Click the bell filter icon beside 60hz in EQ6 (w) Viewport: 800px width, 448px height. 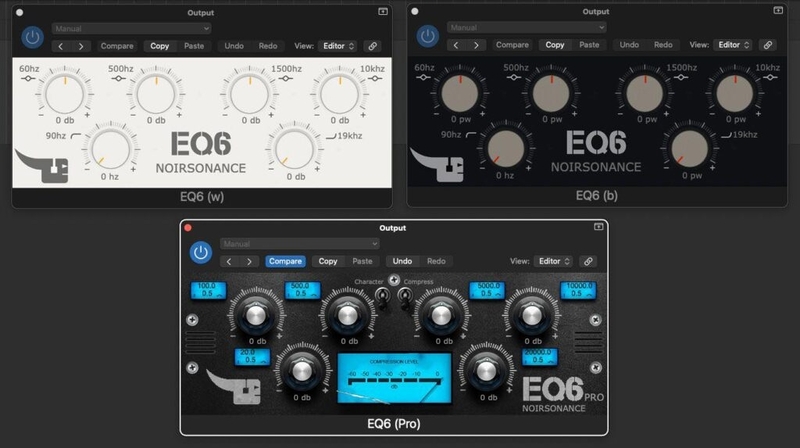[29, 79]
